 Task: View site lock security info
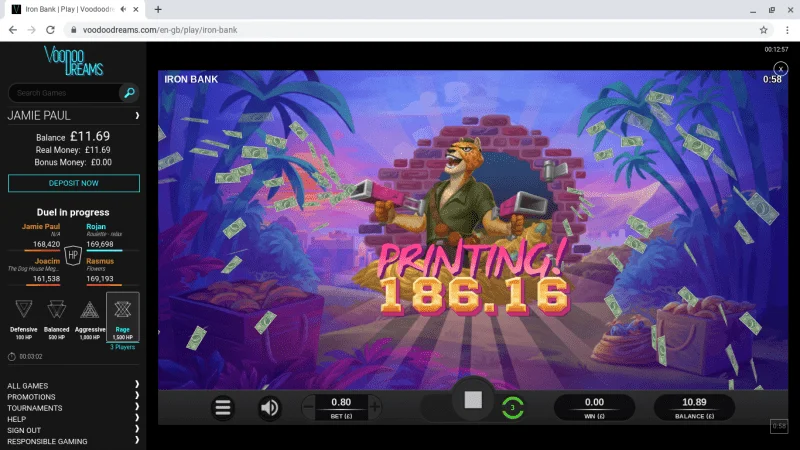pos(73,30)
